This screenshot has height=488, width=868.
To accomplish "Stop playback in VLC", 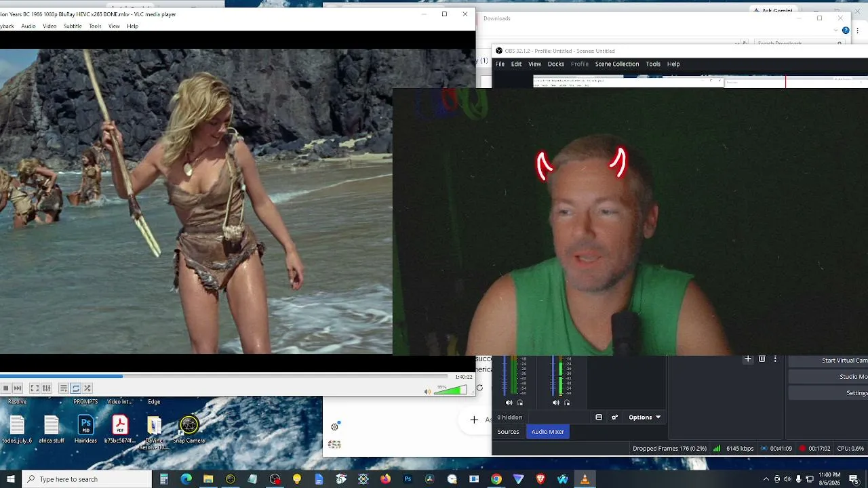I will [x=5, y=388].
